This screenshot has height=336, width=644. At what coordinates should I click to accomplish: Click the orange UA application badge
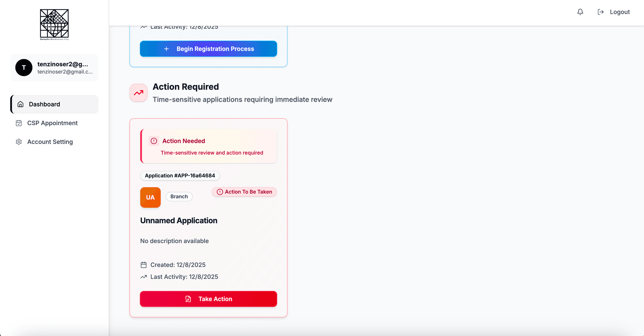pos(150,197)
